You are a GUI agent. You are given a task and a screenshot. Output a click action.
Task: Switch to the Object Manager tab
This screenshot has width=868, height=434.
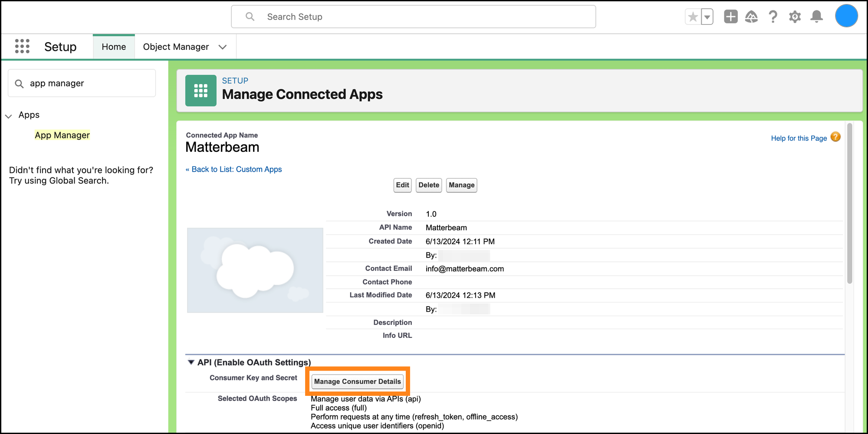[176, 47]
